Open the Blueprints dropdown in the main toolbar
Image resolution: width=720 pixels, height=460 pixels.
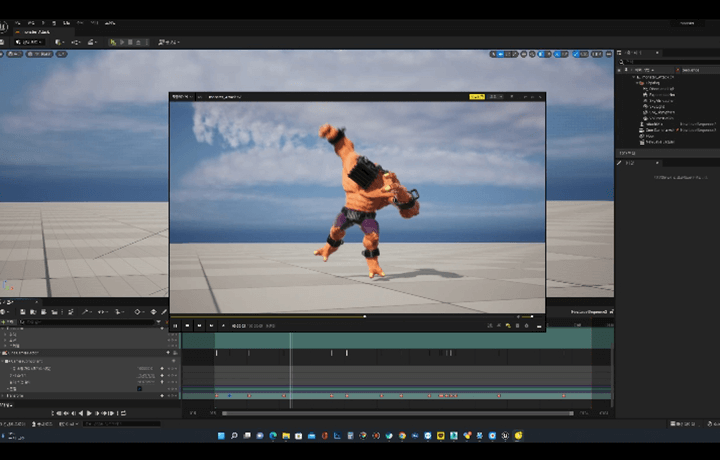[x=76, y=42]
